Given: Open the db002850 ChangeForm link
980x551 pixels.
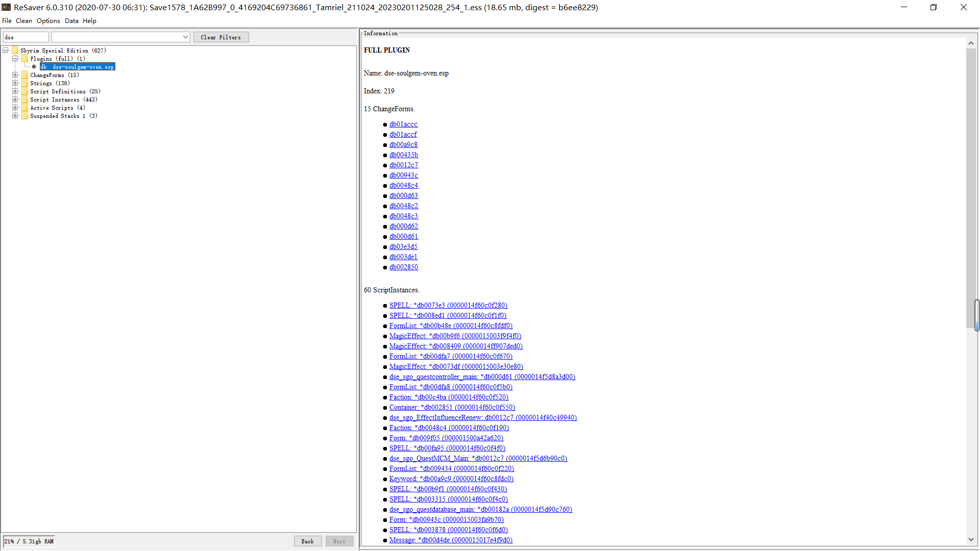Looking at the screenshot, I should [404, 267].
